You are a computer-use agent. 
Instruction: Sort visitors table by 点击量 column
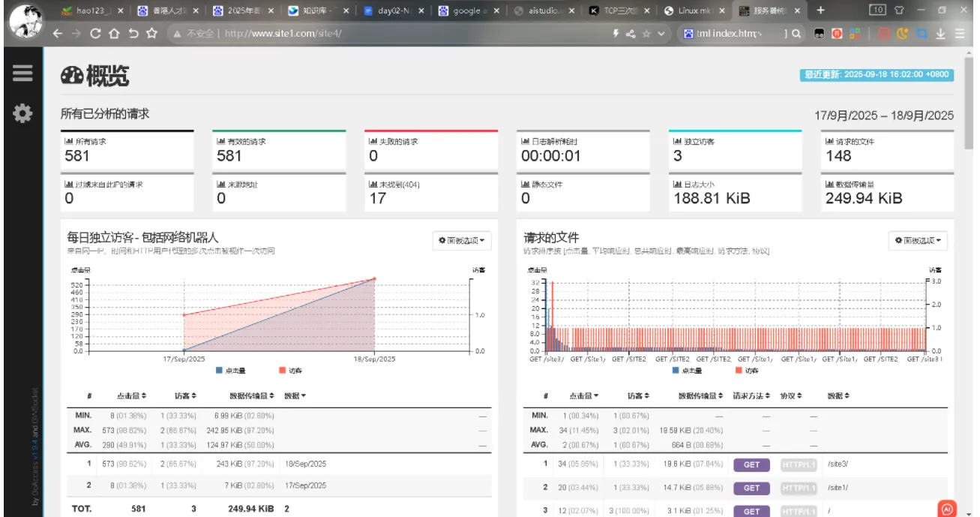click(x=131, y=395)
